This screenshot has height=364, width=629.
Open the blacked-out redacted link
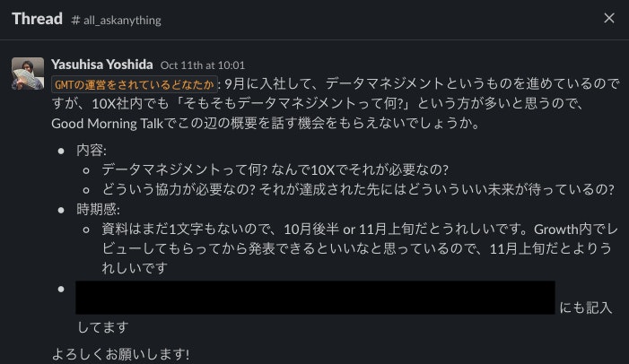(314, 298)
